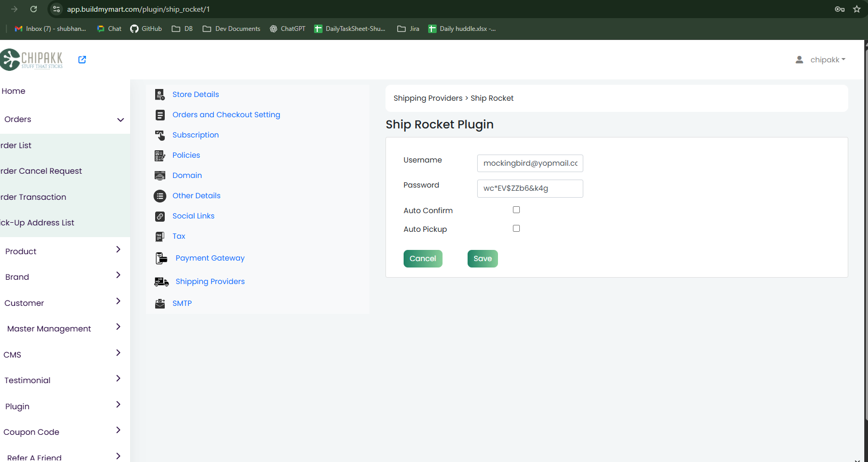Save the Ship Rocket settings

(483, 258)
